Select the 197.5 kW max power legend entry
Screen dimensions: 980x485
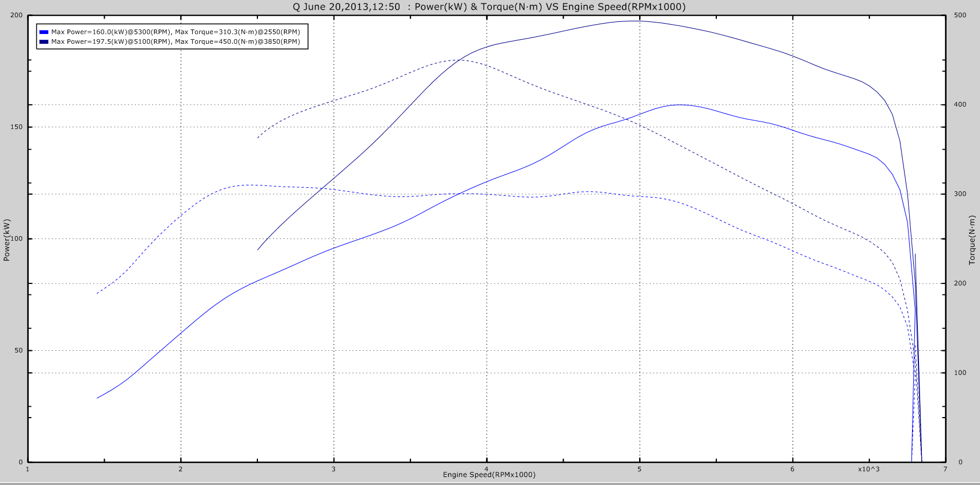pos(175,41)
